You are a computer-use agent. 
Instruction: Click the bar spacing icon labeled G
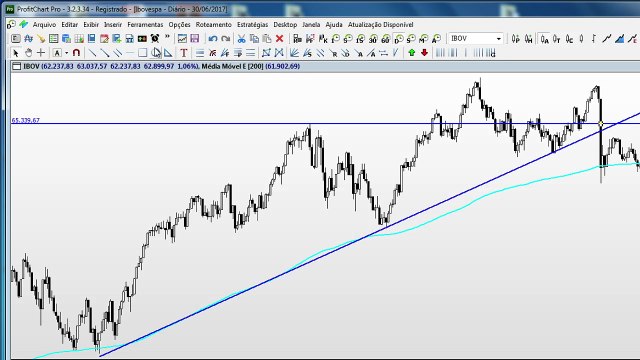[491, 53]
